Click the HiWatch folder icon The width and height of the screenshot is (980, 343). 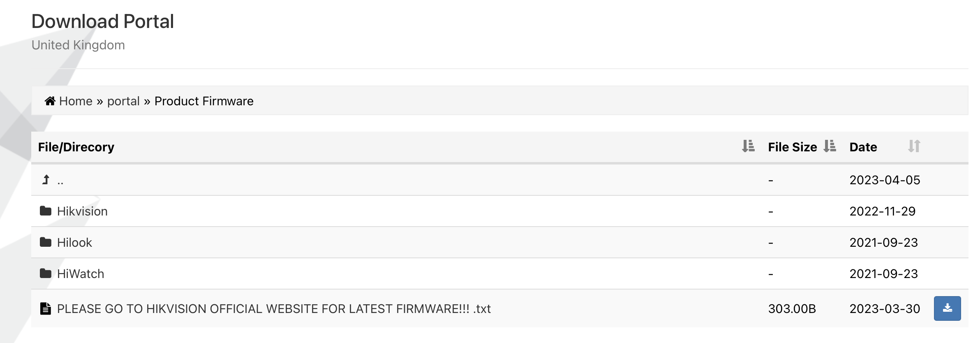pyautogui.click(x=46, y=274)
